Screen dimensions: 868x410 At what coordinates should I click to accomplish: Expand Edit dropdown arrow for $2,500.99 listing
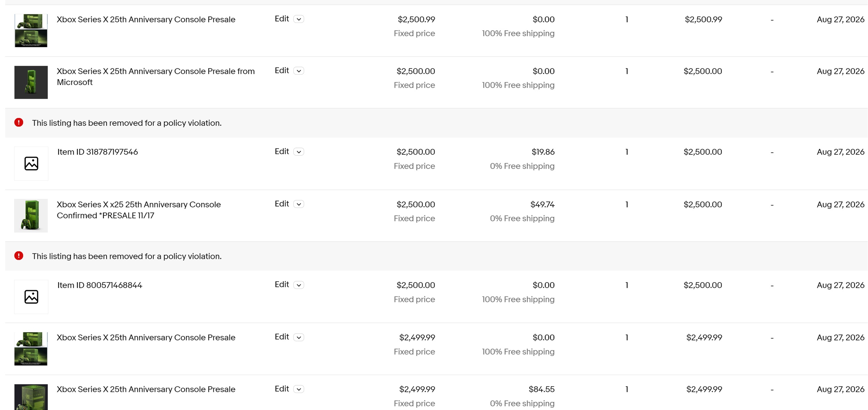click(x=299, y=19)
